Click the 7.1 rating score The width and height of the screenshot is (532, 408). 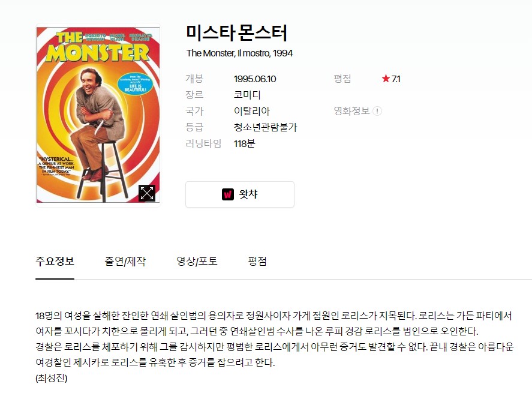coord(396,79)
